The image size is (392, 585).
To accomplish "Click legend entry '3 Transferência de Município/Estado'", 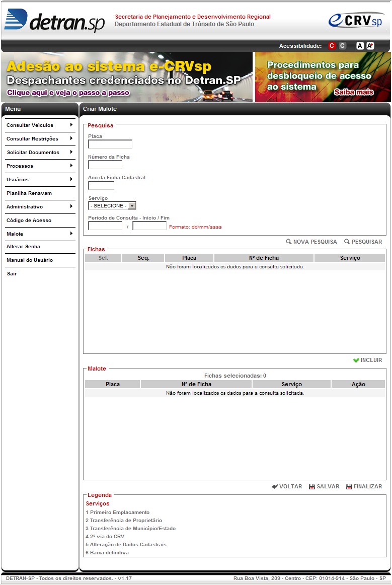I will pyautogui.click(x=130, y=528).
